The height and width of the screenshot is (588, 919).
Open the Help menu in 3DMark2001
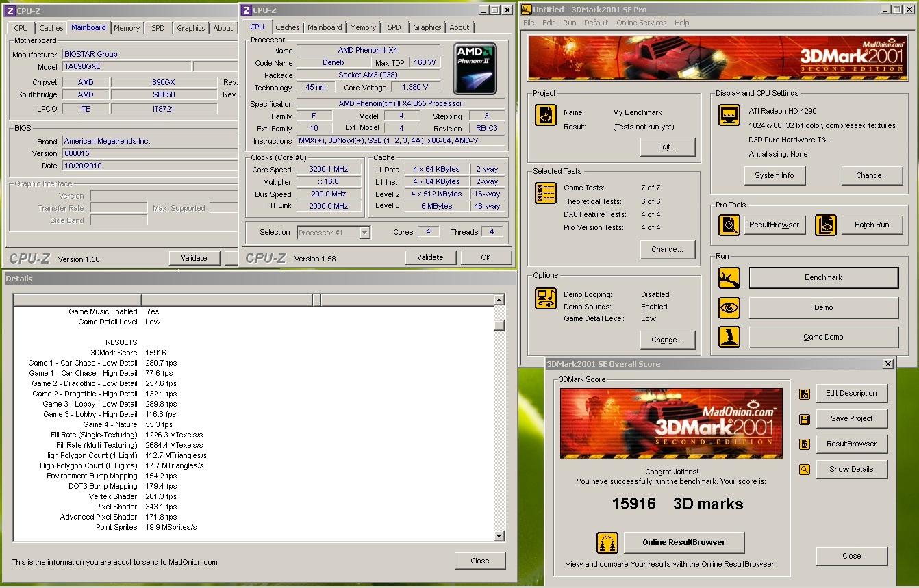[681, 23]
